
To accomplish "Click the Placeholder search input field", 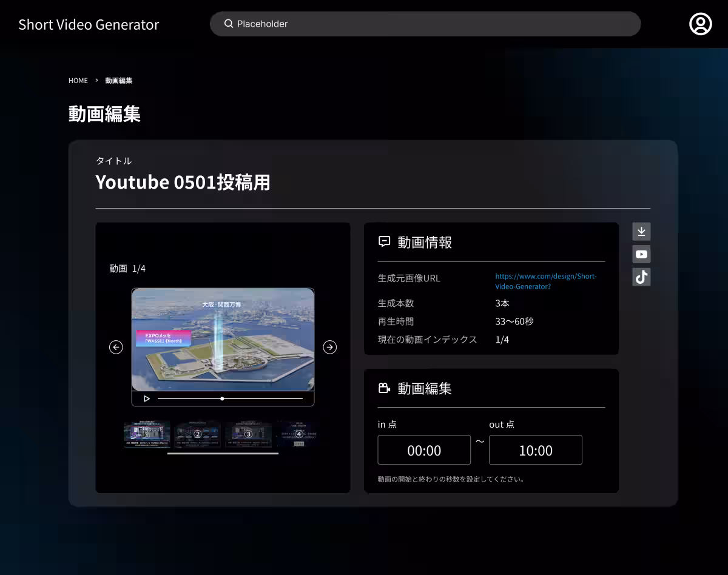I will click(425, 24).
